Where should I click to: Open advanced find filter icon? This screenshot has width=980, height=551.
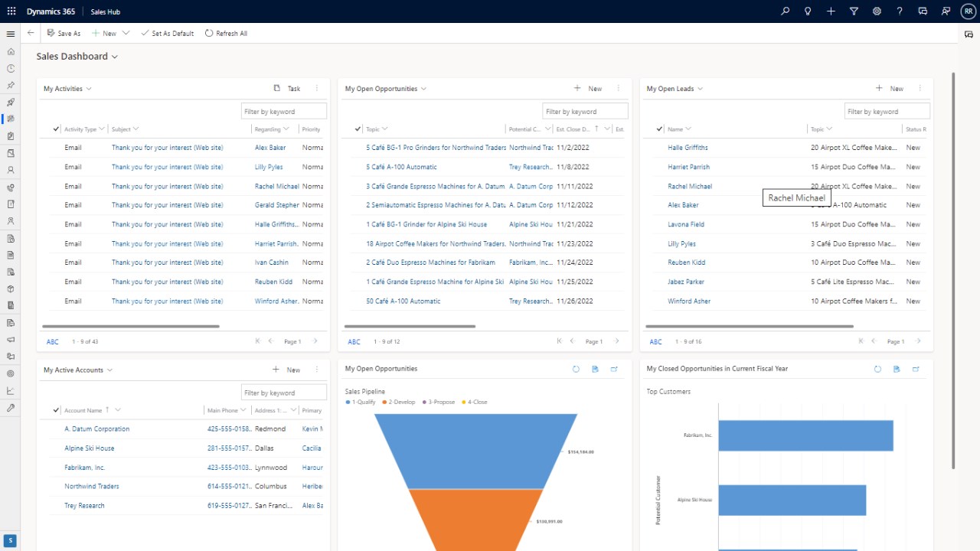point(854,11)
